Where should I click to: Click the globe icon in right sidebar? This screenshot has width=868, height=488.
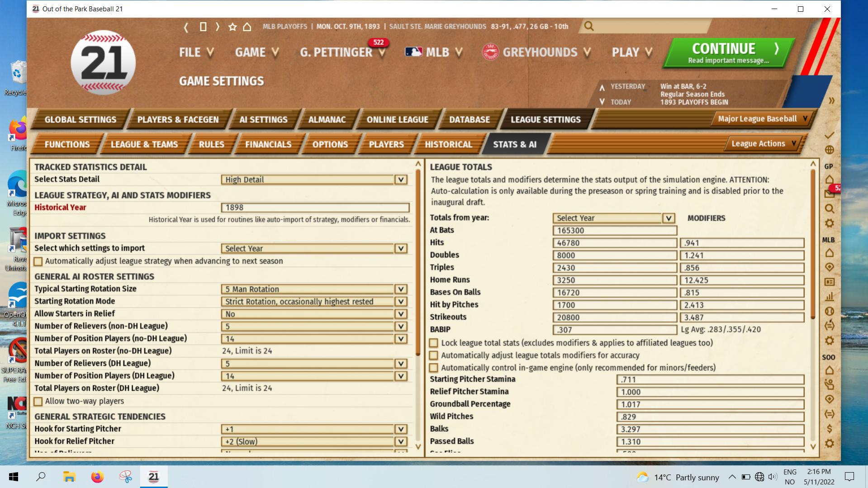829,150
